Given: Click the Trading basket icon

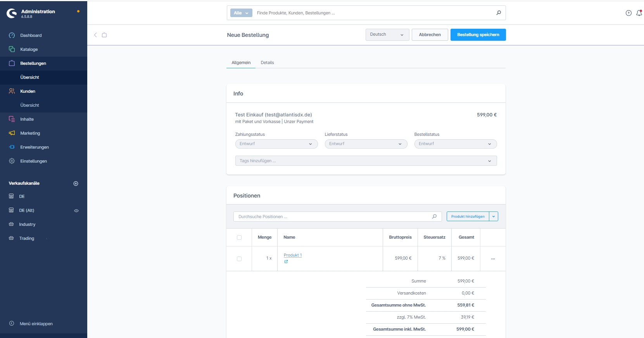Looking at the screenshot, I should click(11, 238).
